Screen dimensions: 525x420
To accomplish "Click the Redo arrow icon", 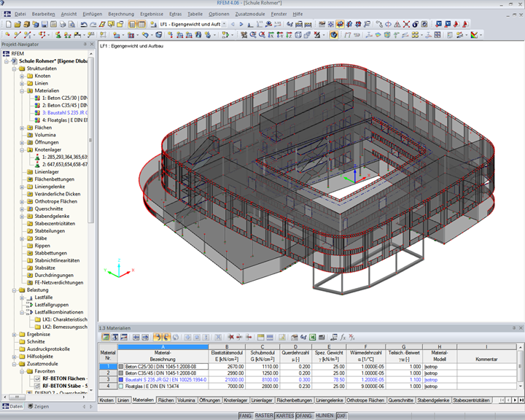I will tap(93, 24).
